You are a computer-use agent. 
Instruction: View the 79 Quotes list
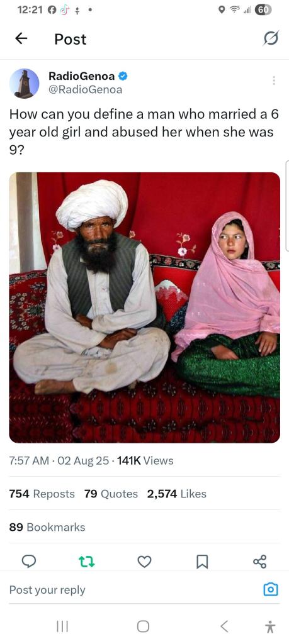click(111, 494)
